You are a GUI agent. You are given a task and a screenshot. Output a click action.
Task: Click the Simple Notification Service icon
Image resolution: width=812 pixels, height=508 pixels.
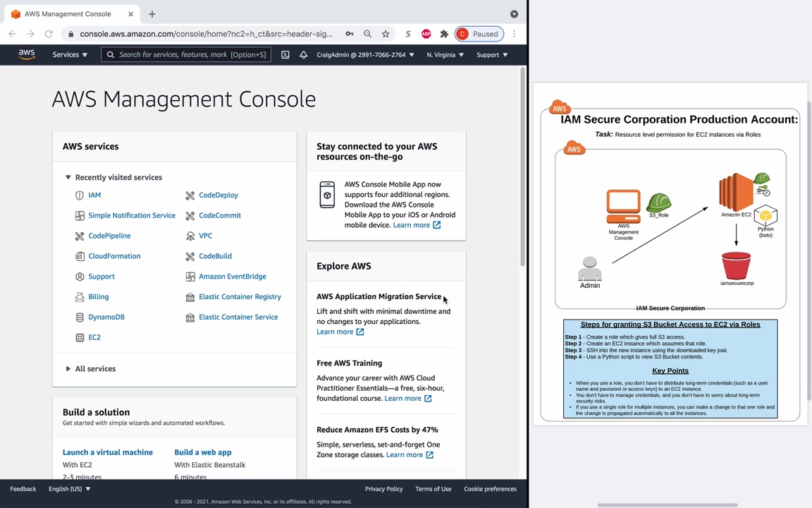click(79, 216)
